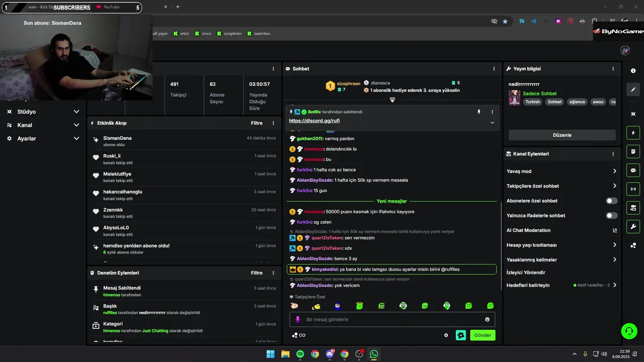644x362 pixels.
Task: Open WhatsApp from the taskbar
Action: point(374,354)
